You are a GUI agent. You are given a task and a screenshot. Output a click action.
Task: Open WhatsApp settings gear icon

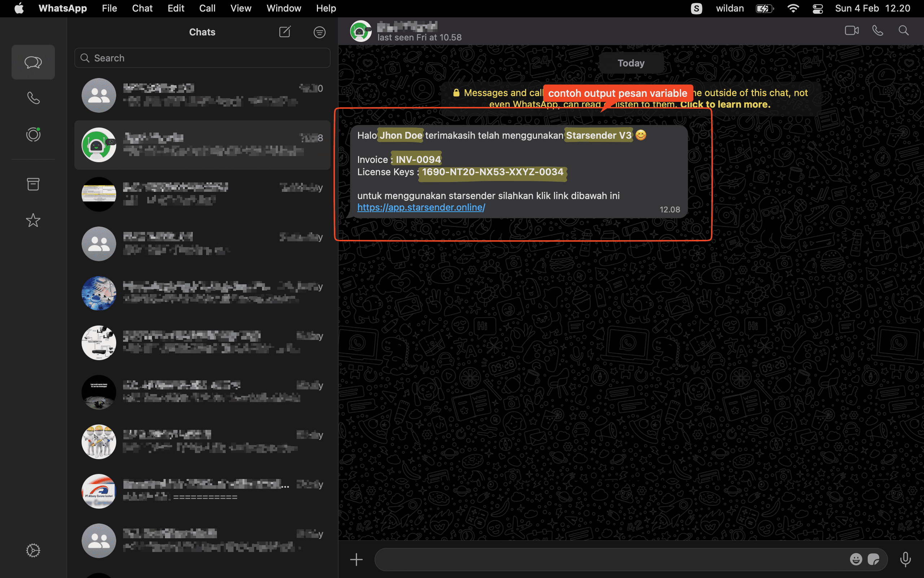pos(33,551)
